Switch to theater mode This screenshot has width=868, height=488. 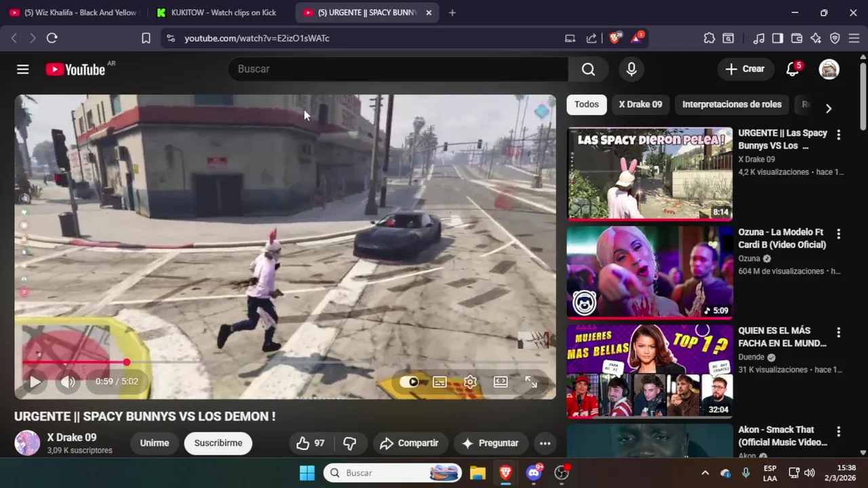500,382
